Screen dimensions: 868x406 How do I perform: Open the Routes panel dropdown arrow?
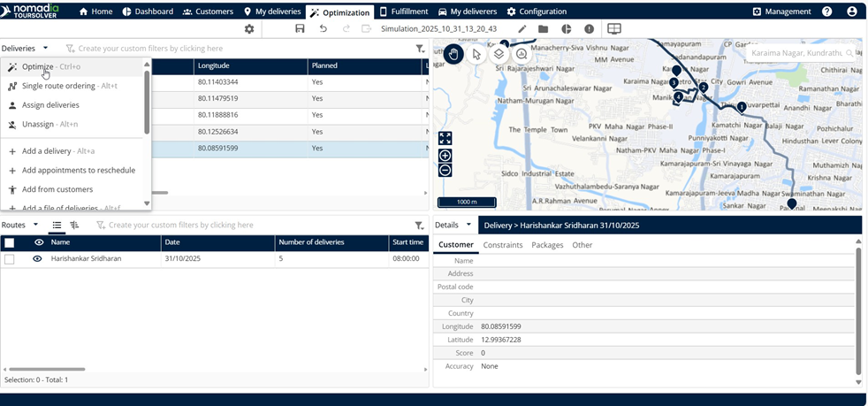coord(35,226)
